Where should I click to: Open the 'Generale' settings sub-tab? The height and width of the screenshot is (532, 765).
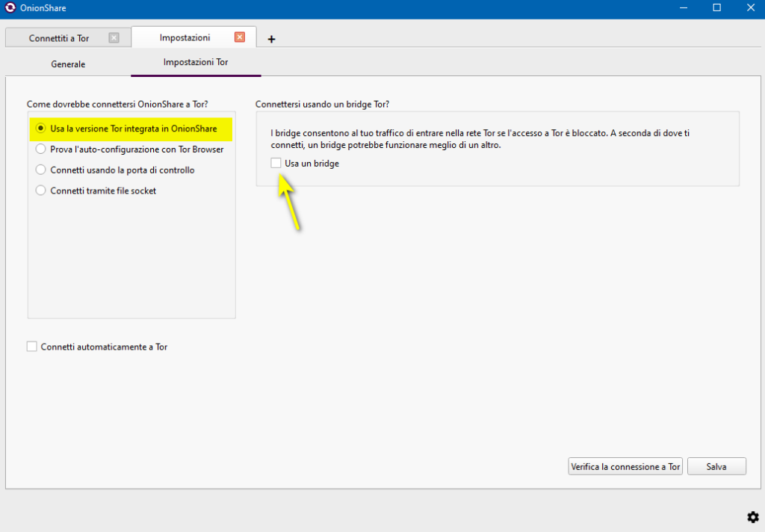coord(68,64)
